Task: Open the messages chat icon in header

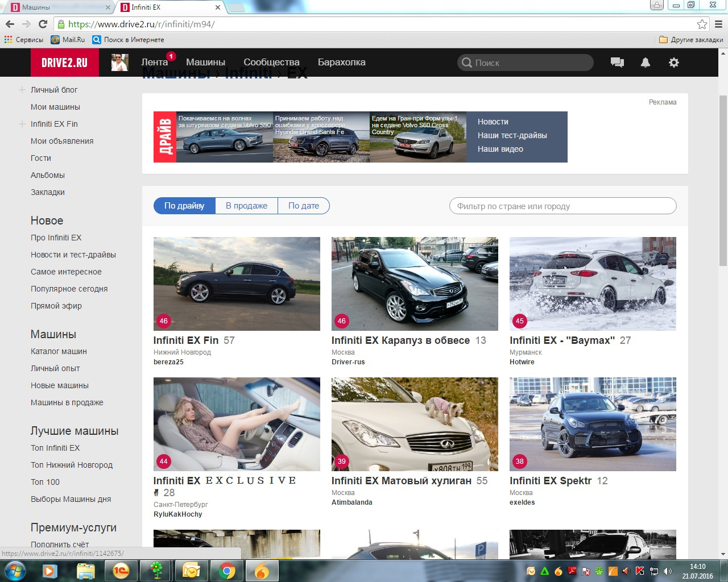Action: click(617, 63)
